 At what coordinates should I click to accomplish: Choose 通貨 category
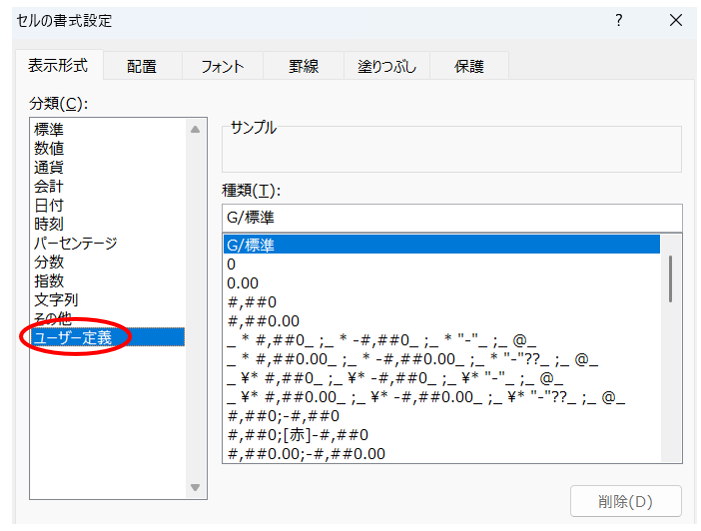pyautogui.click(x=49, y=167)
